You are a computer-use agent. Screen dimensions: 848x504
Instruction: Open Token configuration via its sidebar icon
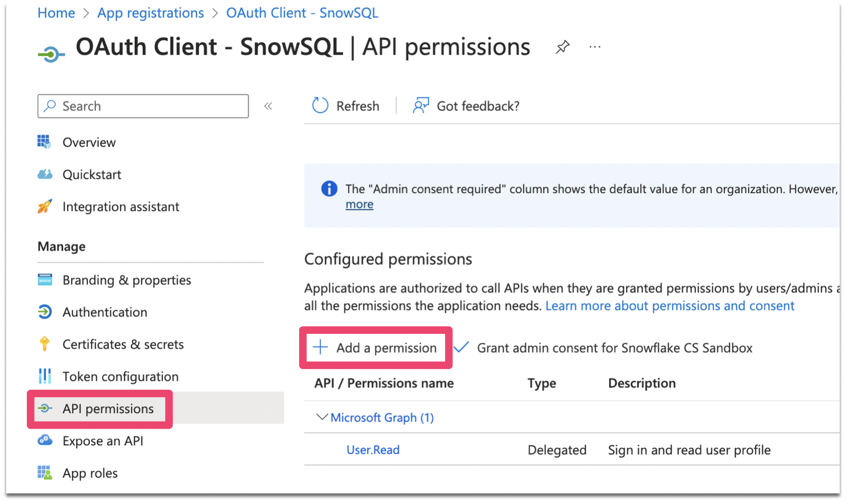45,376
